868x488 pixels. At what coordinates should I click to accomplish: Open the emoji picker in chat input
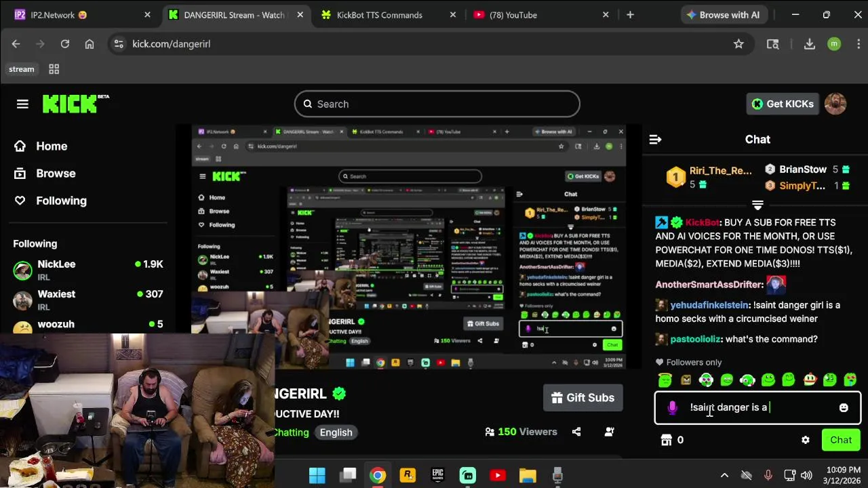[x=844, y=407]
